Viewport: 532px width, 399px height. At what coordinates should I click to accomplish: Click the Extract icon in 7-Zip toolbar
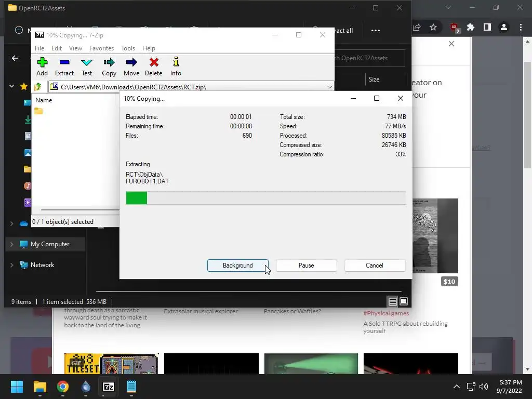pyautogui.click(x=64, y=66)
